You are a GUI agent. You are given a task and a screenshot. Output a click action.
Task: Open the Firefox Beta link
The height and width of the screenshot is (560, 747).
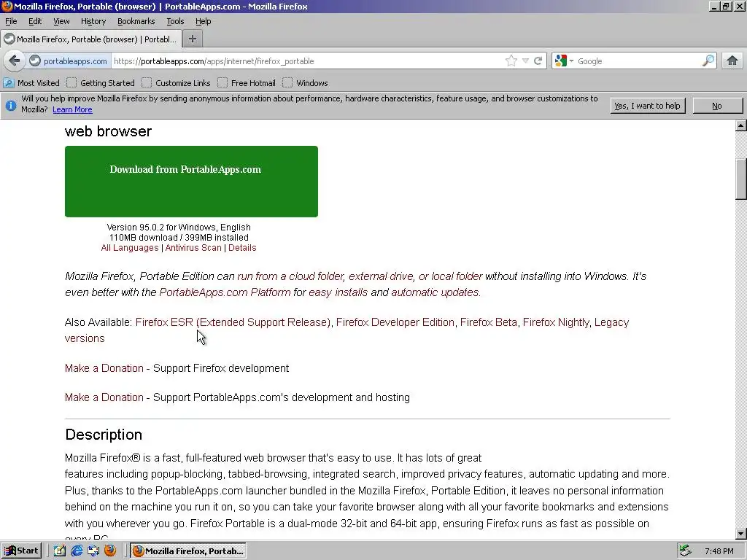point(488,322)
